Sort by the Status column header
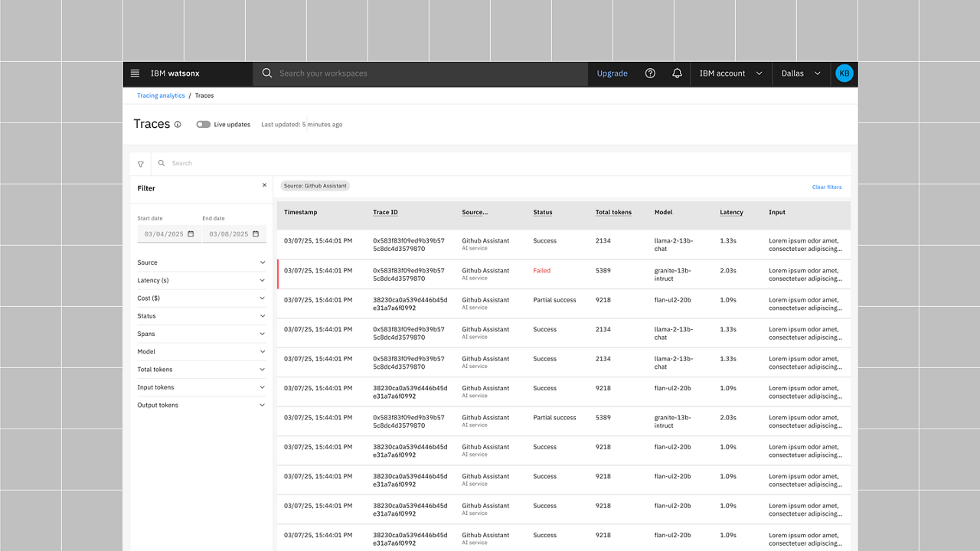This screenshot has height=551, width=980. [543, 213]
